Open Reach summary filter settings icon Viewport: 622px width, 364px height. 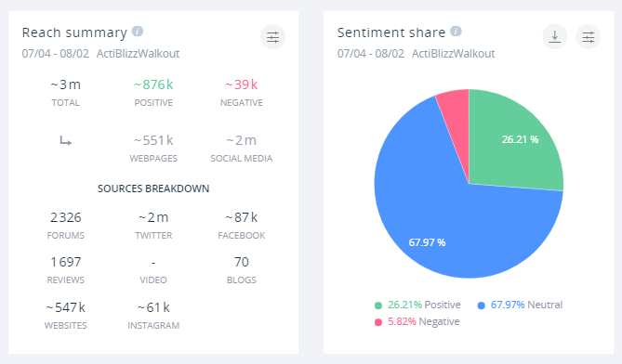(x=272, y=37)
